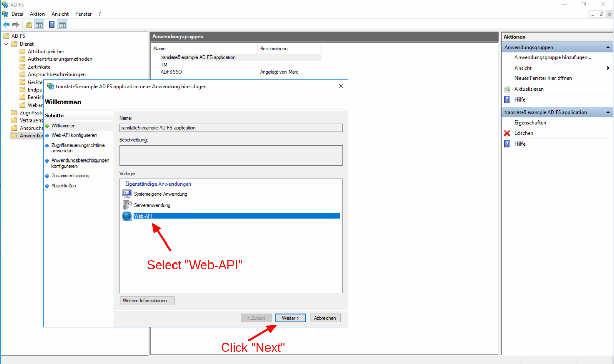Click the wizard dialog title bar icon

pyautogui.click(x=50, y=87)
